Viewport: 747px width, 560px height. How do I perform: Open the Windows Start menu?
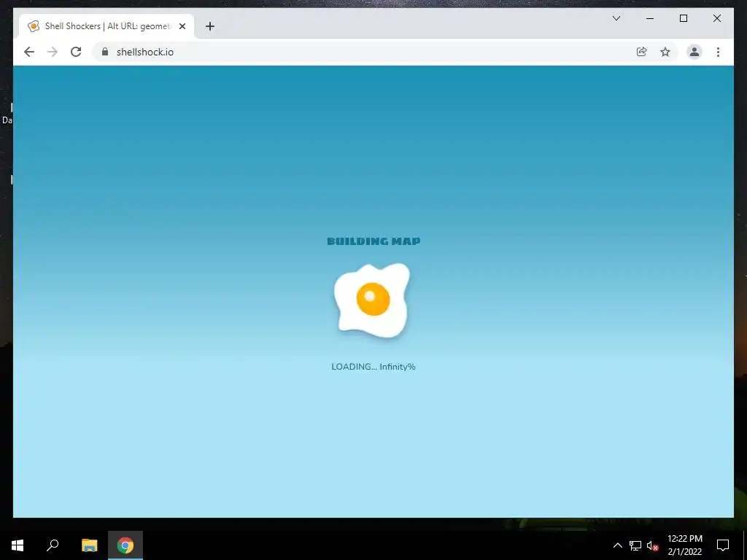18,545
